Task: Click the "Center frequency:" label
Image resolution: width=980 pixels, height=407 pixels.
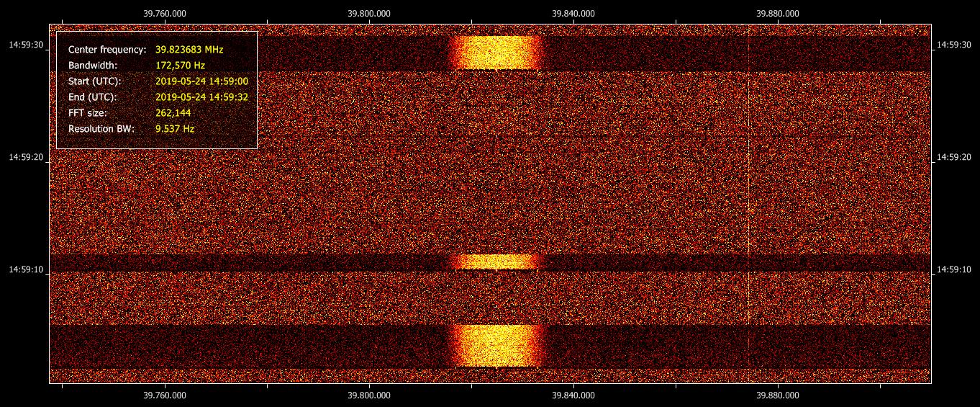Action: (107, 50)
